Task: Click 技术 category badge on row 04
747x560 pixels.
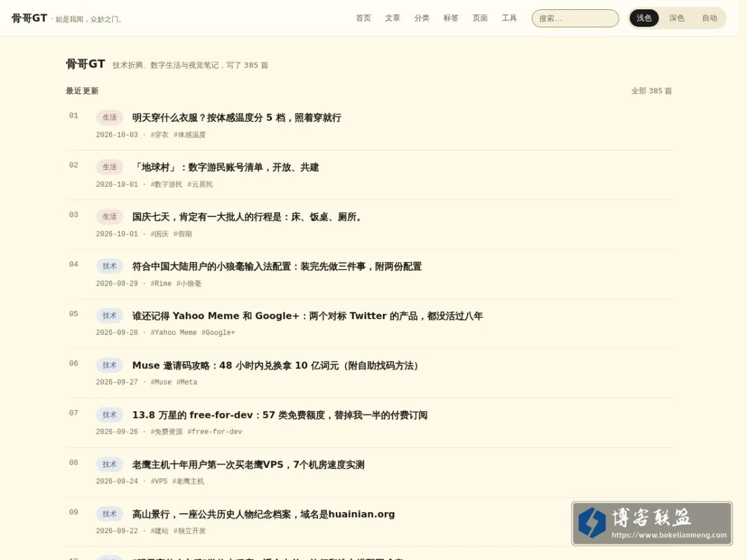Action: 110,266
